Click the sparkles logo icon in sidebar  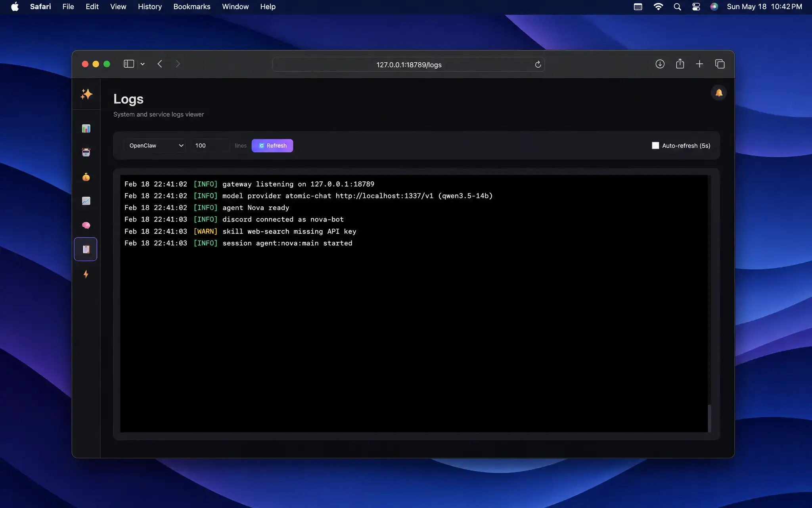[86, 94]
